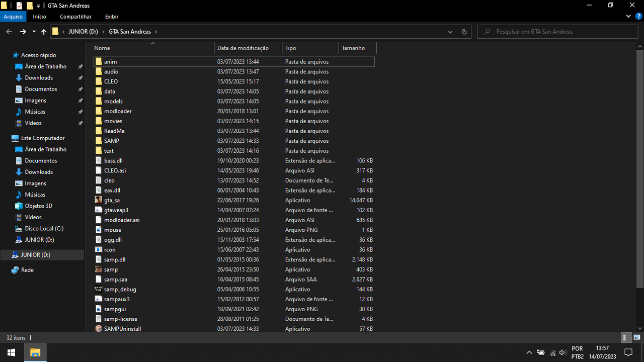
Task: Change the POR PTB2 input language
Action: click(x=577, y=352)
